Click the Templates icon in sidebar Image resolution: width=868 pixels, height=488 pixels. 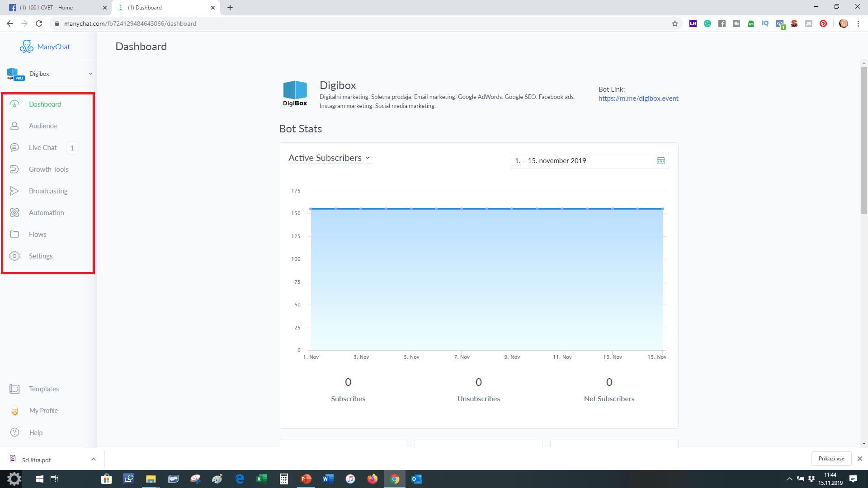[14, 389]
